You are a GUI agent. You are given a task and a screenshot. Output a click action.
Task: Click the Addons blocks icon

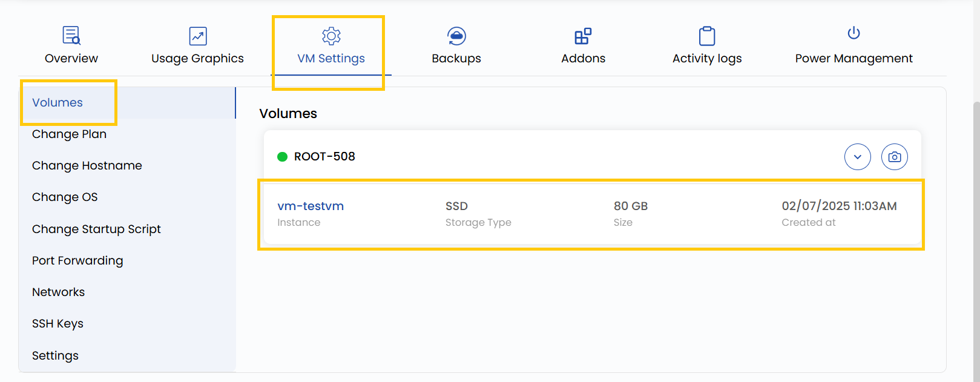[x=583, y=36]
